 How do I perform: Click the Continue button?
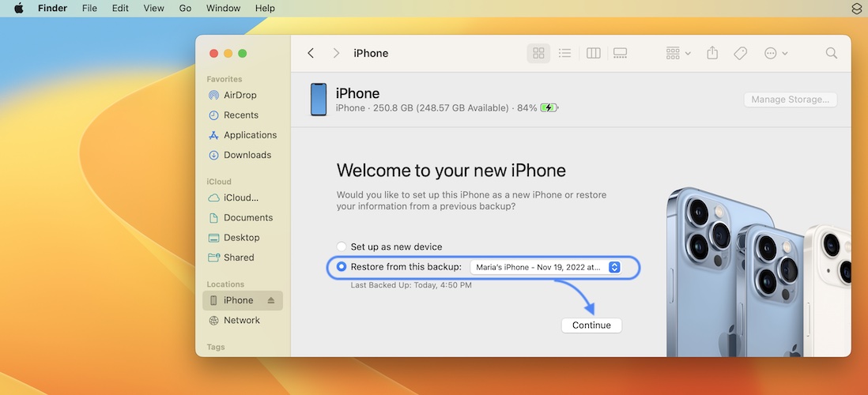pos(591,325)
